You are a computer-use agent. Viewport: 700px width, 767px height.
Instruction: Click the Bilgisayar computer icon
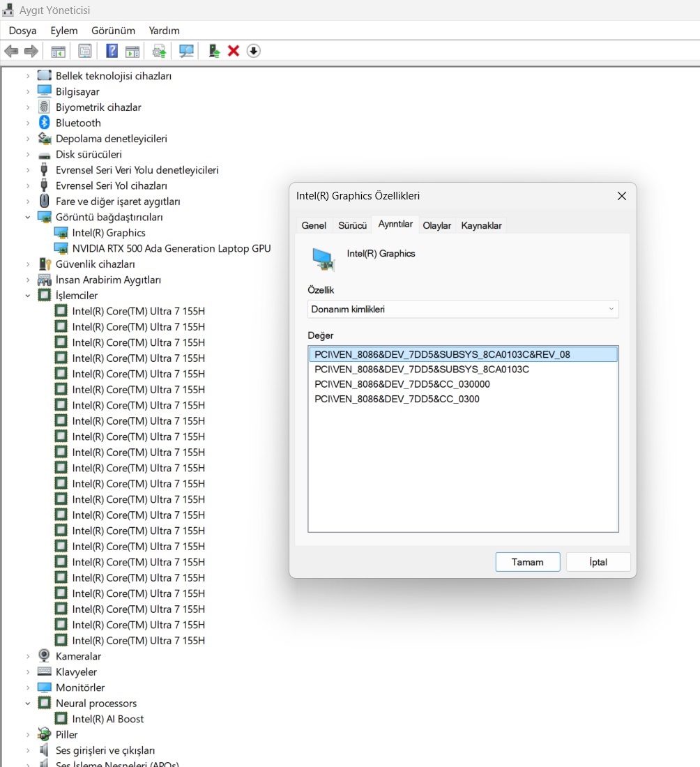point(45,91)
